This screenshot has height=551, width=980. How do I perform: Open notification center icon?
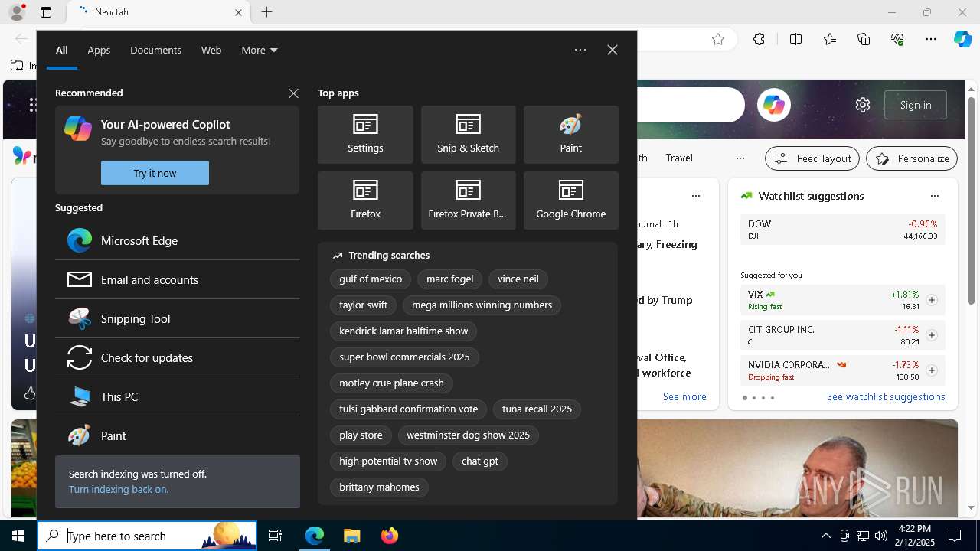point(955,536)
